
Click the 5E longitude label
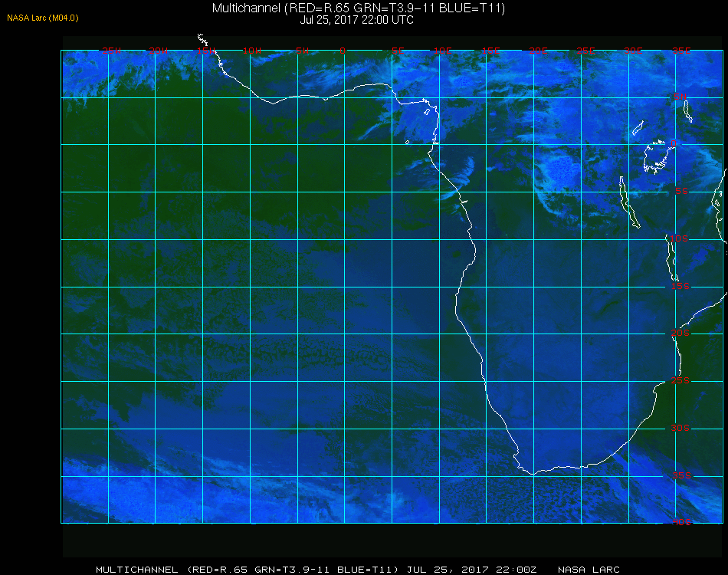[x=398, y=51]
